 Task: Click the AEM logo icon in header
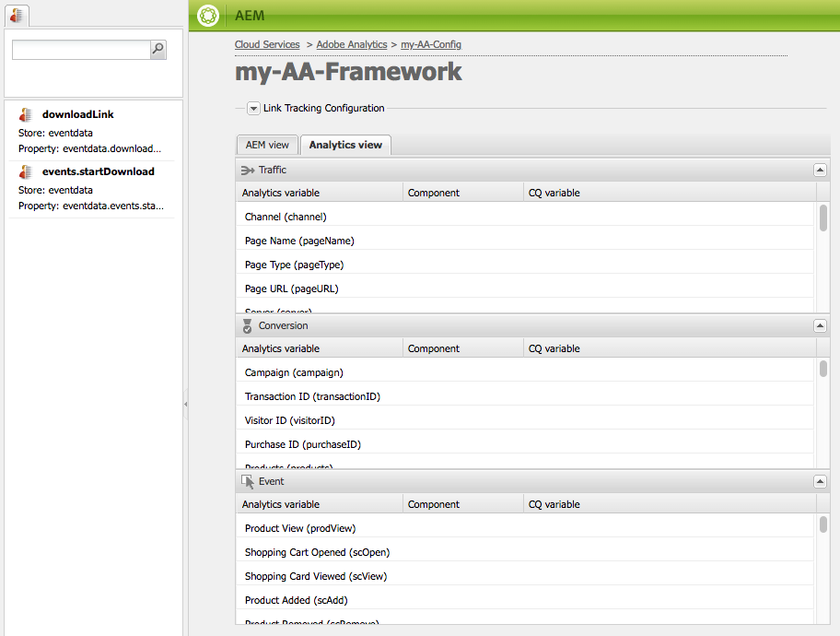[x=208, y=15]
